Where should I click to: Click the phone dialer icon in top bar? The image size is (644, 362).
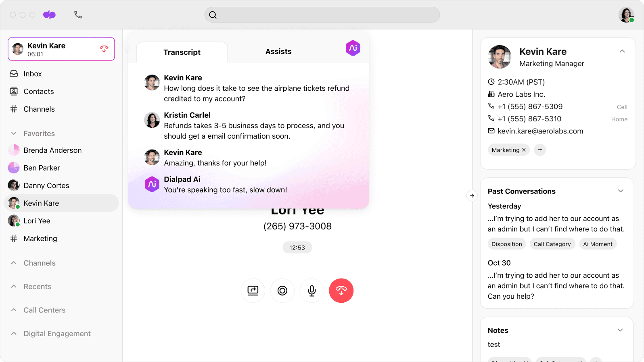78,15
